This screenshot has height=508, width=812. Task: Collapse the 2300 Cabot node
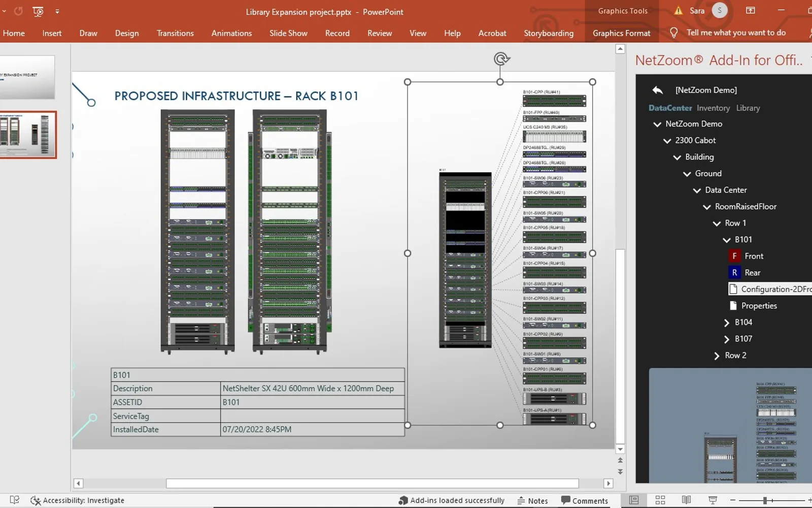[667, 141]
